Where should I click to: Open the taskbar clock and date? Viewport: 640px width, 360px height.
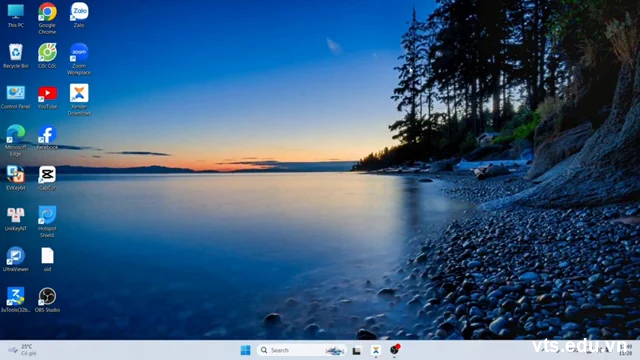625,350
